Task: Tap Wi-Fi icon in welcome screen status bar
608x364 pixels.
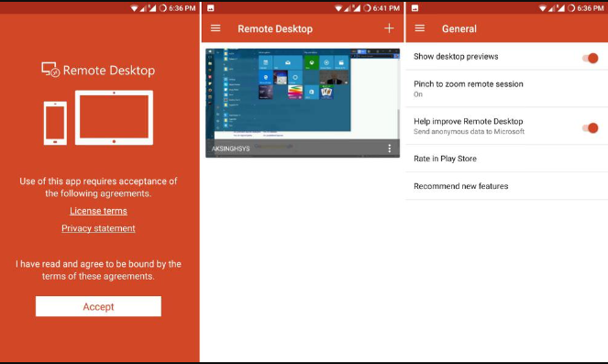Action: tap(134, 8)
